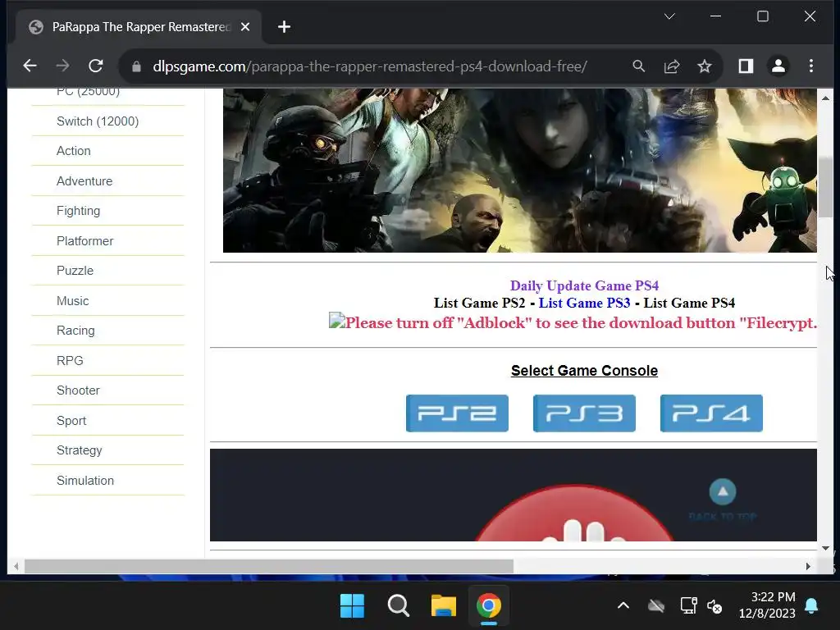Open List Game PS2 link
Image resolution: width=840 pixels, height=630 pixels.
tap(479, 303)
